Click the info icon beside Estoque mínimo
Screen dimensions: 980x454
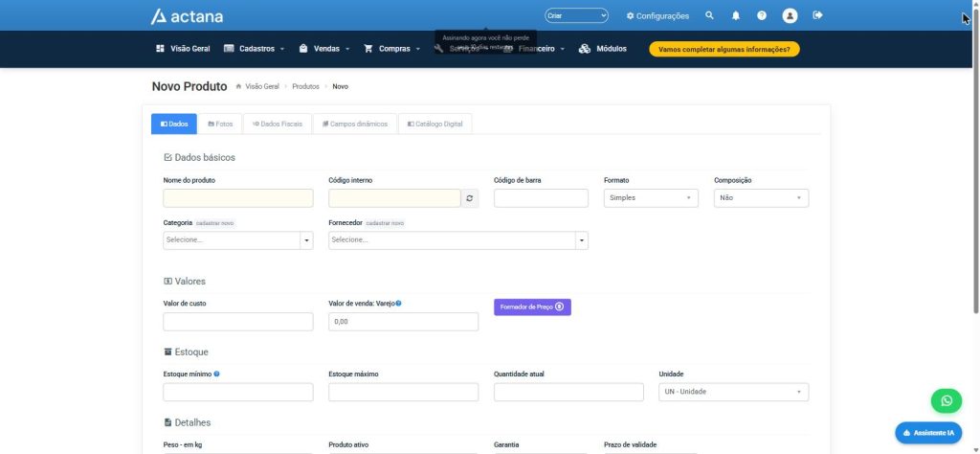(x=217, y=374)
